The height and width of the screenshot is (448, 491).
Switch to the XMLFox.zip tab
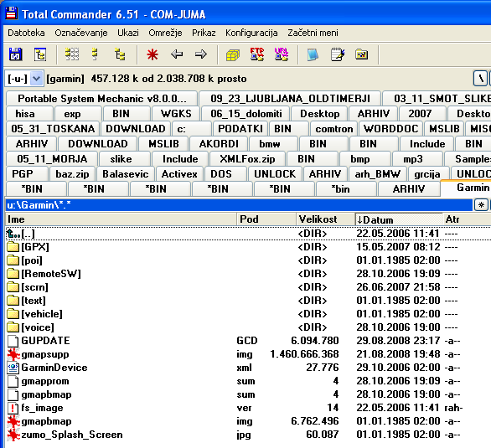click(247, 159)
